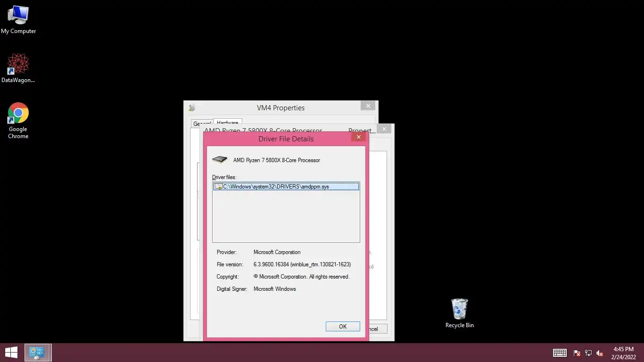This screenshot has height=362, width=644.
Task: Click OK in Driver File Details
Action: pos(343,326)
